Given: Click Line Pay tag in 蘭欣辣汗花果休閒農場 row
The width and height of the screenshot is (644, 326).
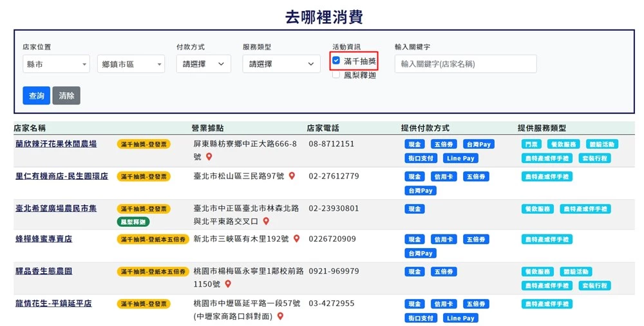Looking at the screenshot, I should click(x=460, y=158).
